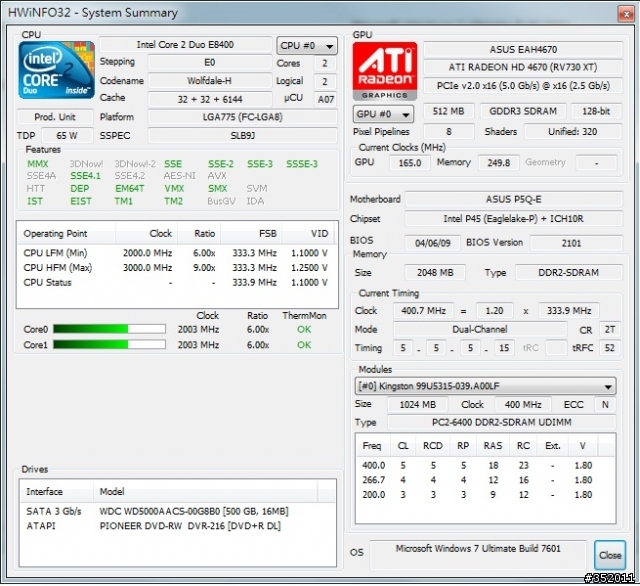Screen dimensions: 640x586
Task: Click the EIST feature label
Action: [x=81, y=201]
